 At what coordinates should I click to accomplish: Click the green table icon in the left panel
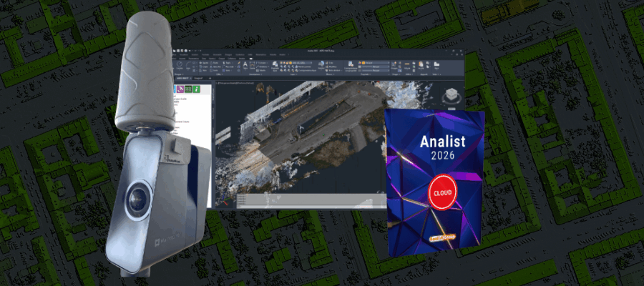(x=188, y=89)
